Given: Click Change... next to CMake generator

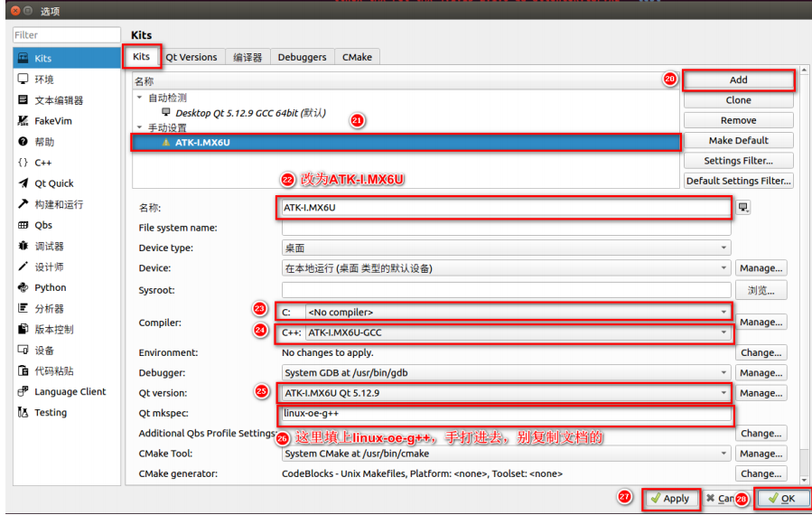Looking at the screenshot, I should tap(761, 473).
